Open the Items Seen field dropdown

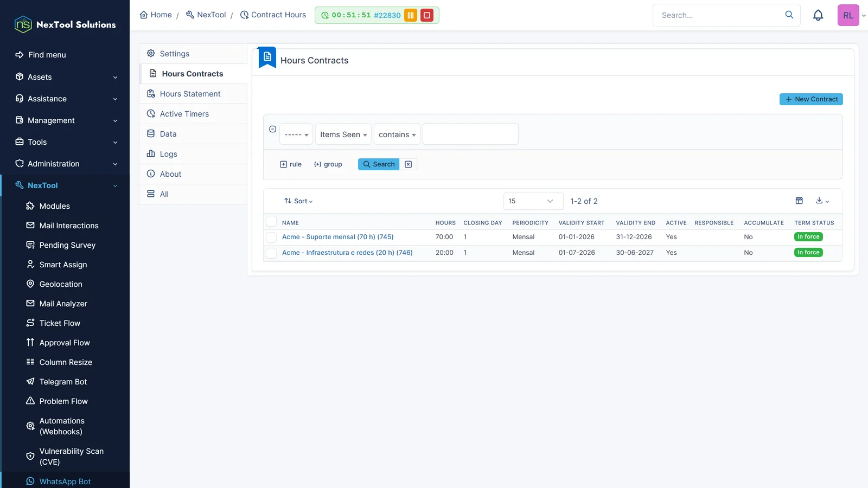343,134
